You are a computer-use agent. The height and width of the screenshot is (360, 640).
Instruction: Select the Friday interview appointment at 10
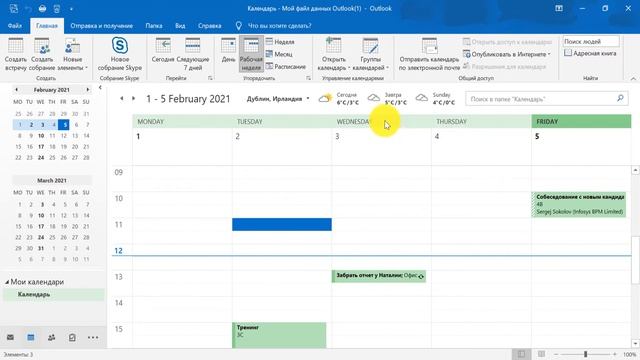578,204
